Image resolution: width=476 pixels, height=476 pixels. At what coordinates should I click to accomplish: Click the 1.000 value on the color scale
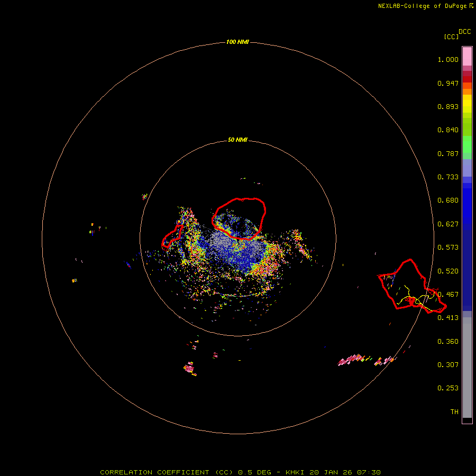point(448,59)
